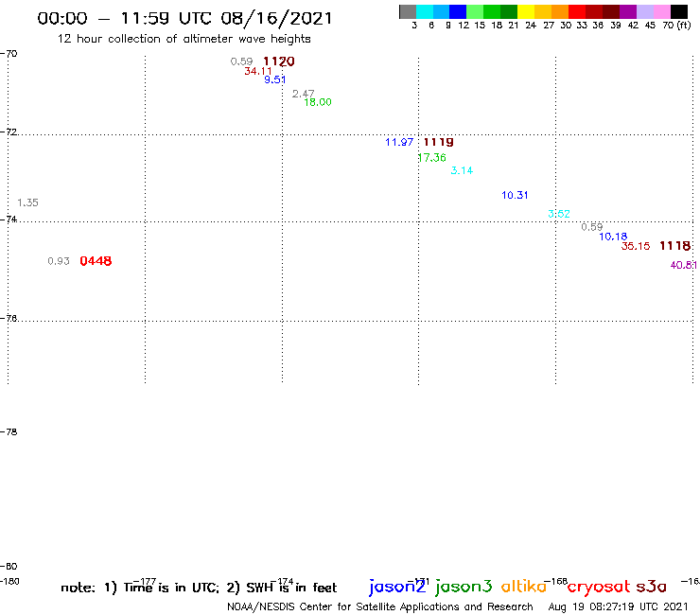
Task: Select the -80 latitude label
Action: point(9,567)
